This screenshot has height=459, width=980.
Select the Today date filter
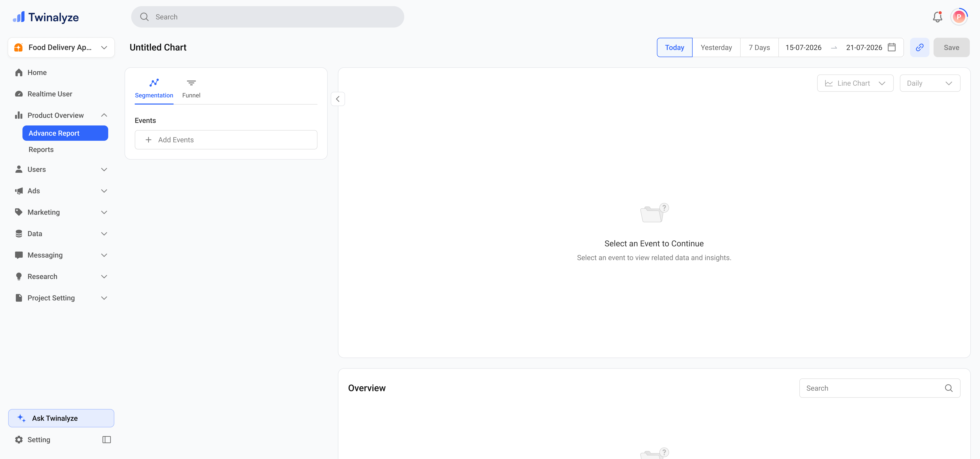[x=675, y=48]
